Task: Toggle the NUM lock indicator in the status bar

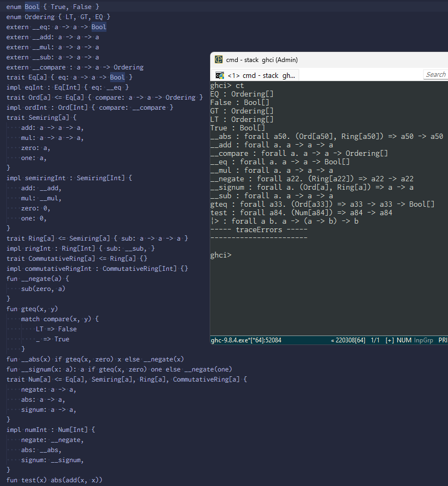Action: pos(404,340)
